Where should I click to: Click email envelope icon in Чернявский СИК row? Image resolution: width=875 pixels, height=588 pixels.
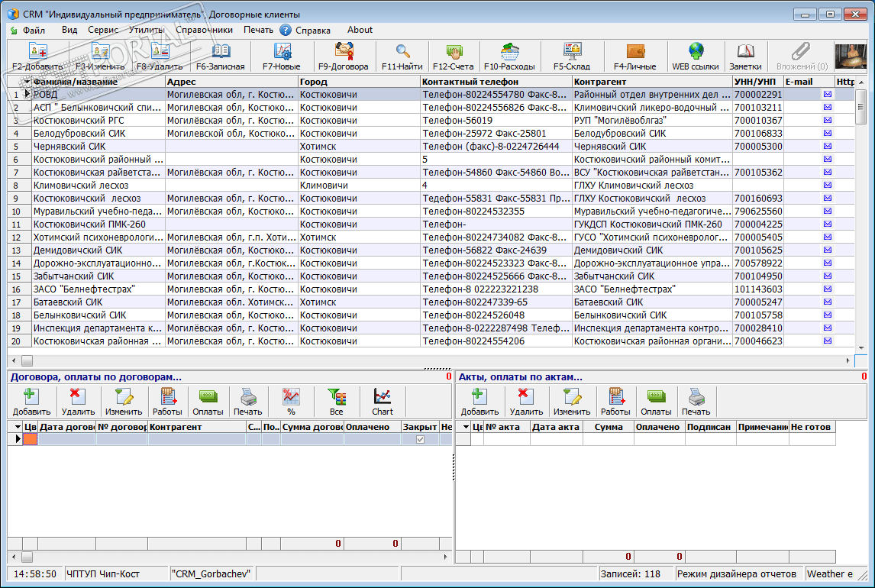[827, 146]
